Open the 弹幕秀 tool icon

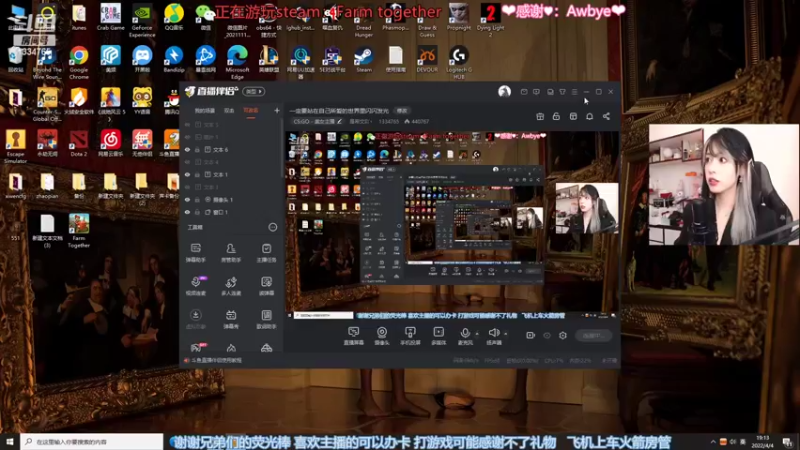click(231, 319)
